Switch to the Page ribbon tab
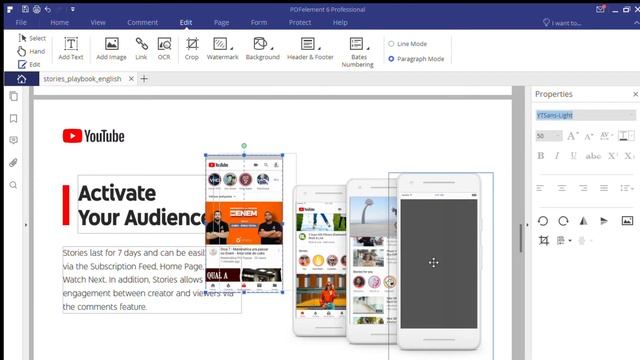Viewport: 640px width, 360px height. (x=221, y=22)
